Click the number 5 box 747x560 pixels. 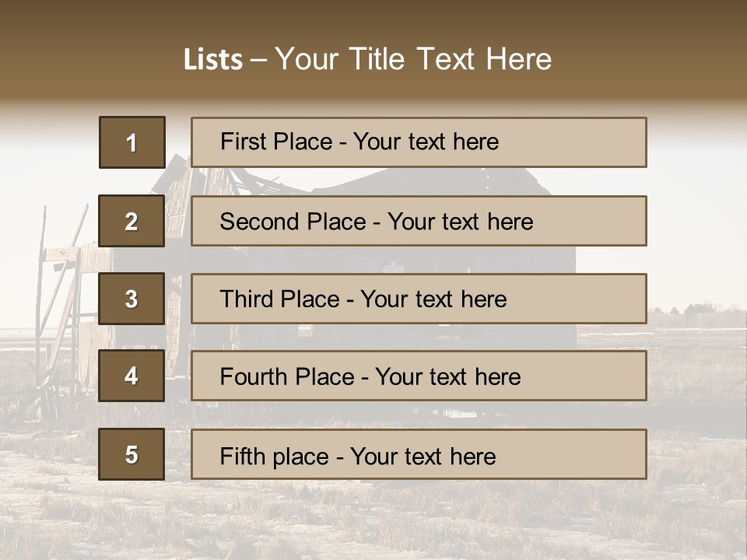click(132, 454)
